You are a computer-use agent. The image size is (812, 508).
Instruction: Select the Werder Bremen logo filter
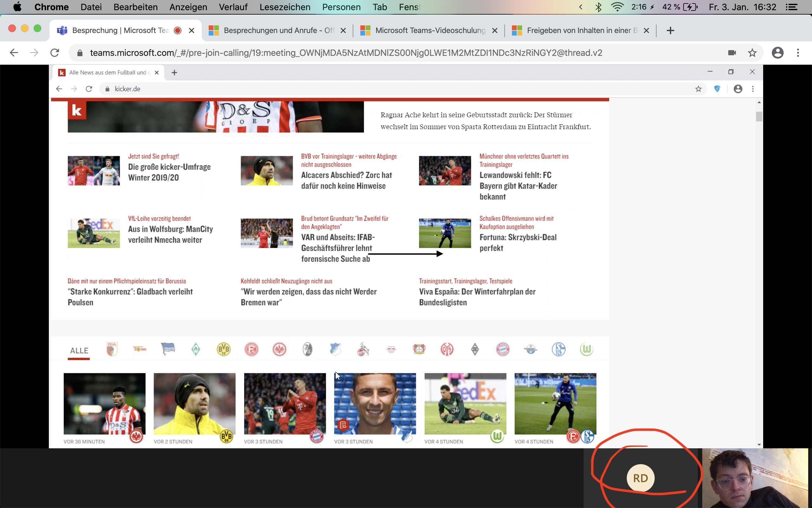coord(196,350)
